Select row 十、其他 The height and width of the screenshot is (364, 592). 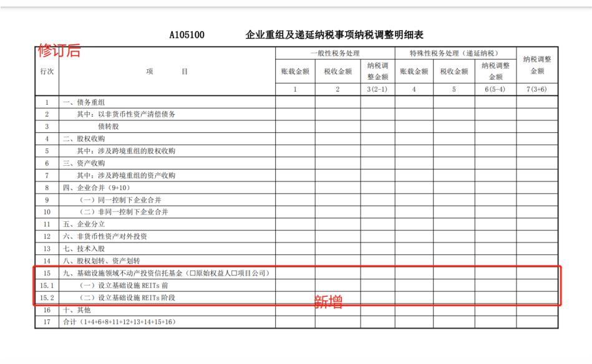click(296, 310)
